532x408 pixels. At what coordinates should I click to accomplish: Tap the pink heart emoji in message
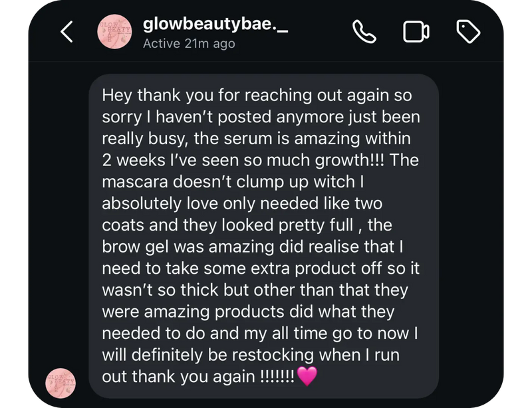[307, 376]
